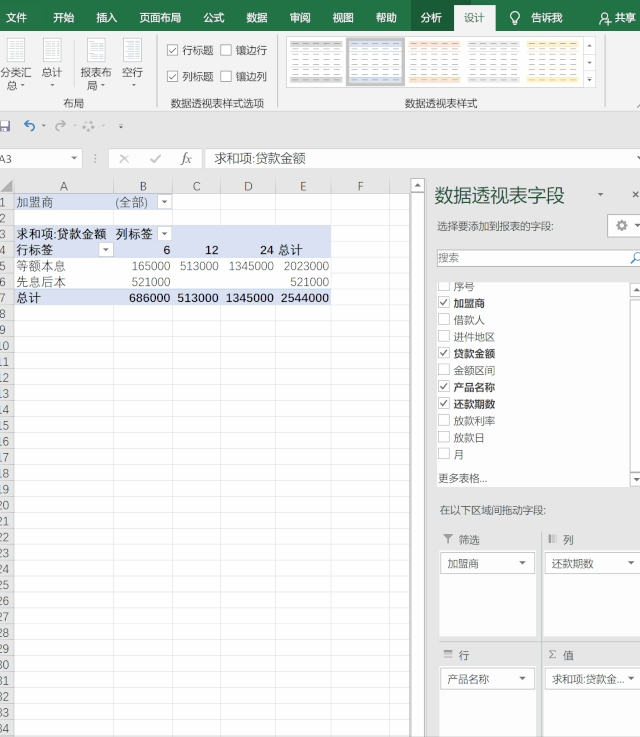Click the select-all corner of the sheet
This screenshot has width=640, height=737.
coord(7,186)
